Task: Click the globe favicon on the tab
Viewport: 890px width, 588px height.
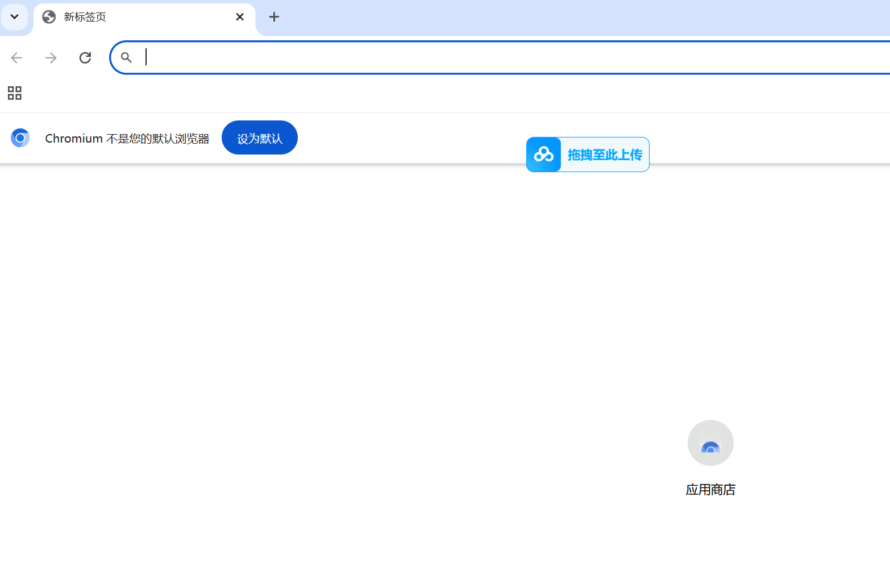Action: coord(49,17)
